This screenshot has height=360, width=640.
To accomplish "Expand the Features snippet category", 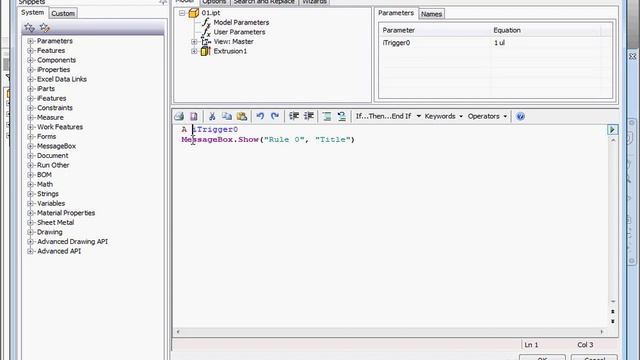I will tap(30, 51).
